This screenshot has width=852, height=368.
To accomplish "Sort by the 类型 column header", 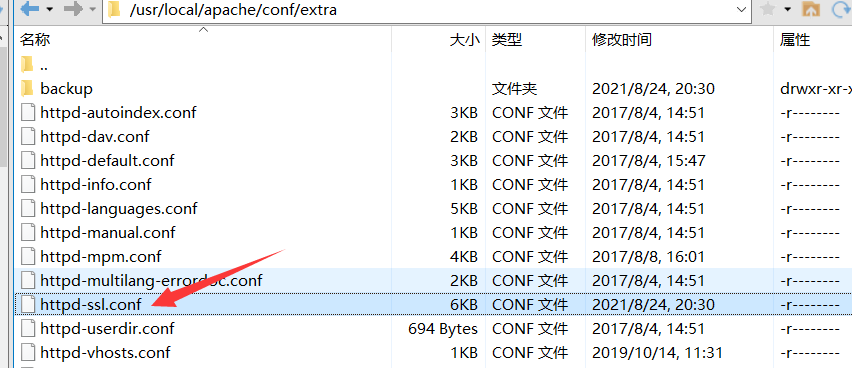I will tap(507, 40).
